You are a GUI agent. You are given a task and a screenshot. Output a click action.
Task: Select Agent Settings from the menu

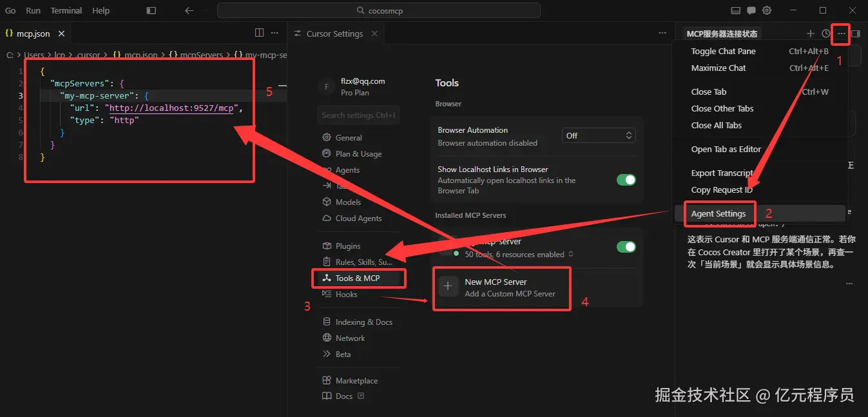[718, 214]
